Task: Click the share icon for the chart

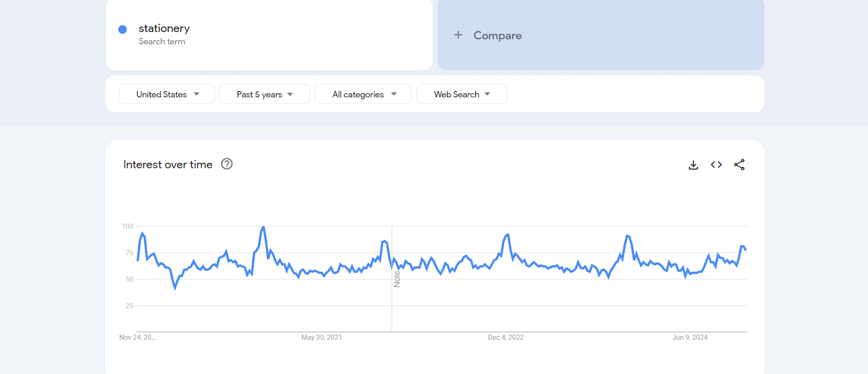Action: click(739, 165)
